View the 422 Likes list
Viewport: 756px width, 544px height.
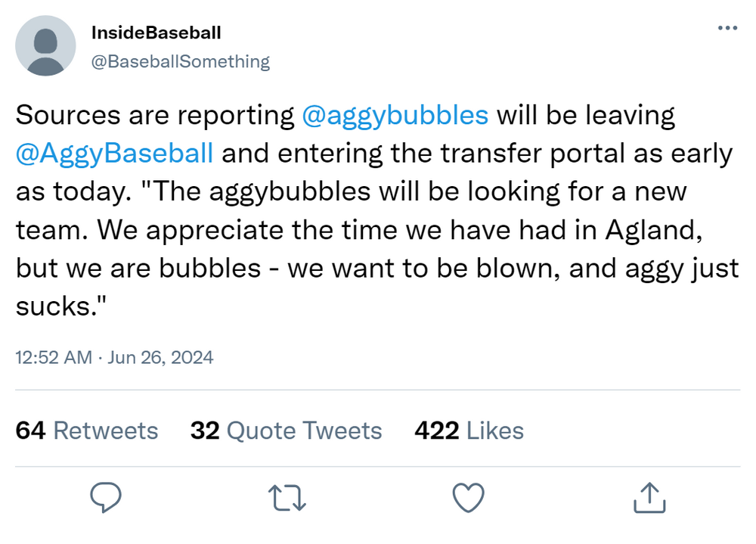coord(469,431)
